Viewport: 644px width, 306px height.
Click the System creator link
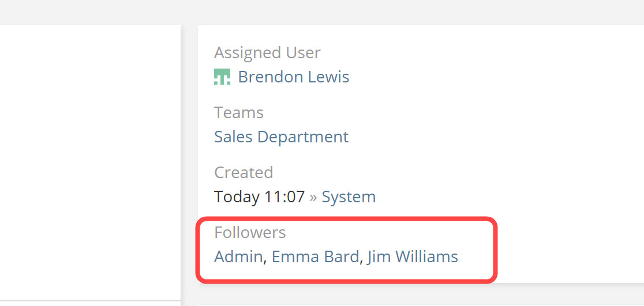[349, 197]
